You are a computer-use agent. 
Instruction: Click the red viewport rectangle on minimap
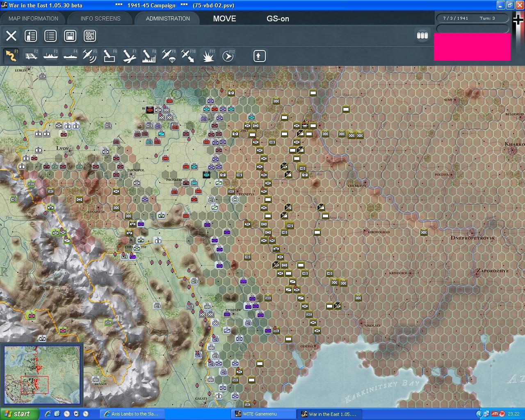point(34,385)
